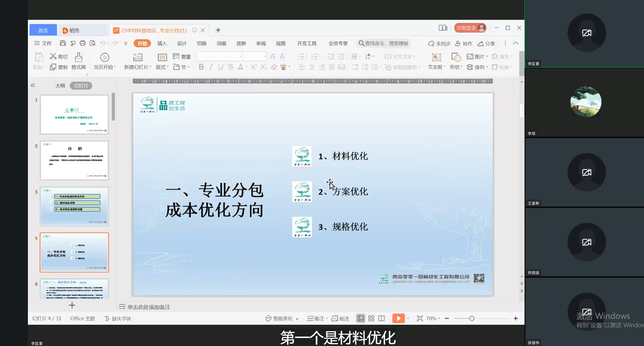Screen dimensions: 644x346
Task: Open the Transitions (切换) ribbon tab
Action: (202, 43)
